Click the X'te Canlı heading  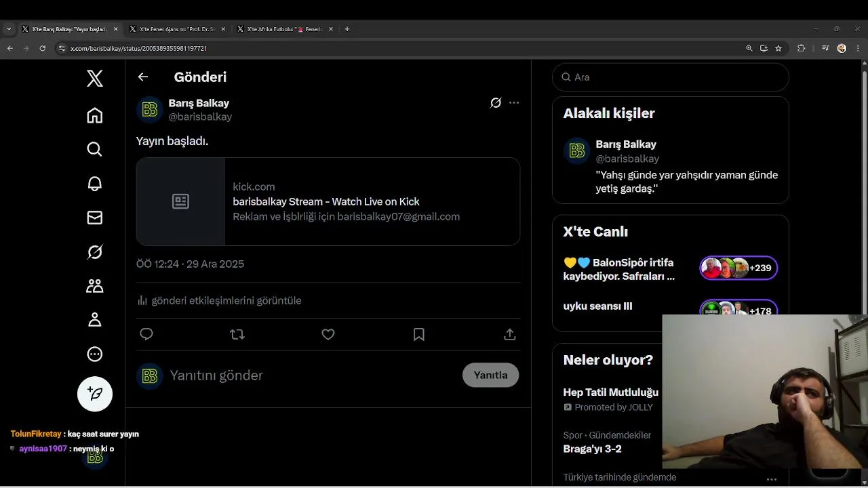pos(595,232)
